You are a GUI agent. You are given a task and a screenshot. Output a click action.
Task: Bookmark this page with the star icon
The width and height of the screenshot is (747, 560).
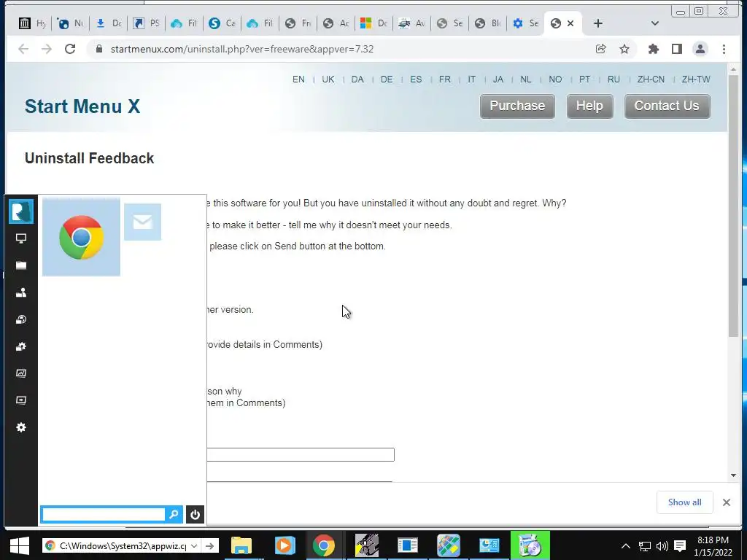click(624, 49)
